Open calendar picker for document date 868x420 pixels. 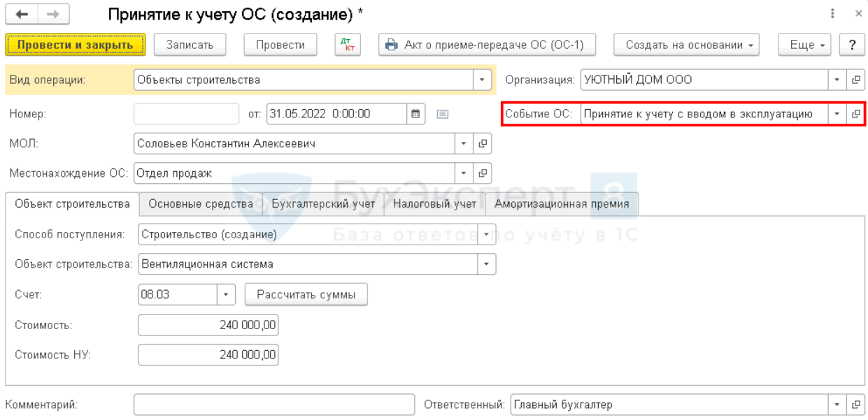(415, 113)
